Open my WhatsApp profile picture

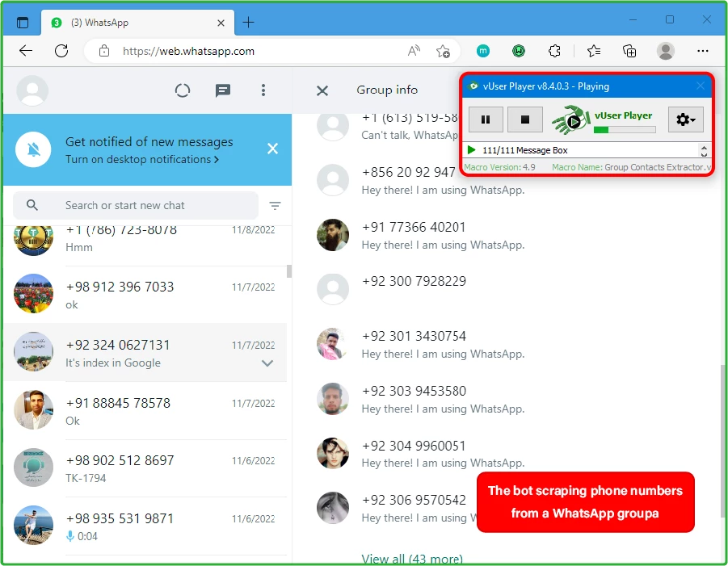(32, 90)
